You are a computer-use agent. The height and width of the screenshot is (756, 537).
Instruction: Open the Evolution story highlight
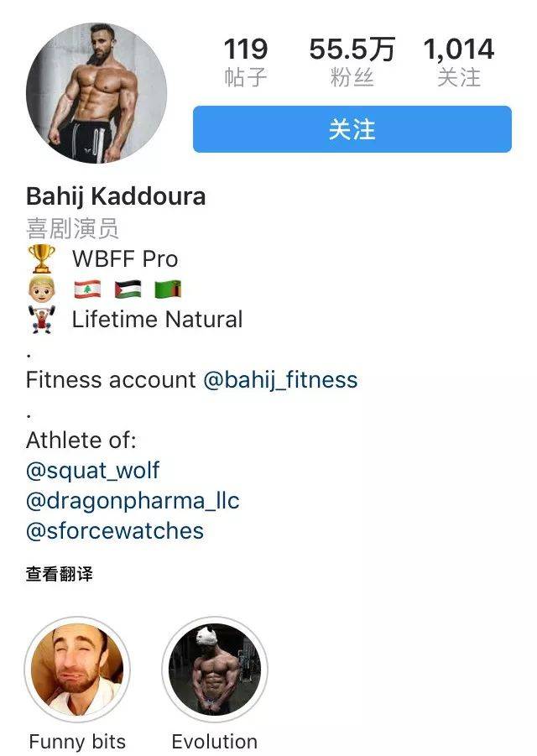click(x=215, y=670)
